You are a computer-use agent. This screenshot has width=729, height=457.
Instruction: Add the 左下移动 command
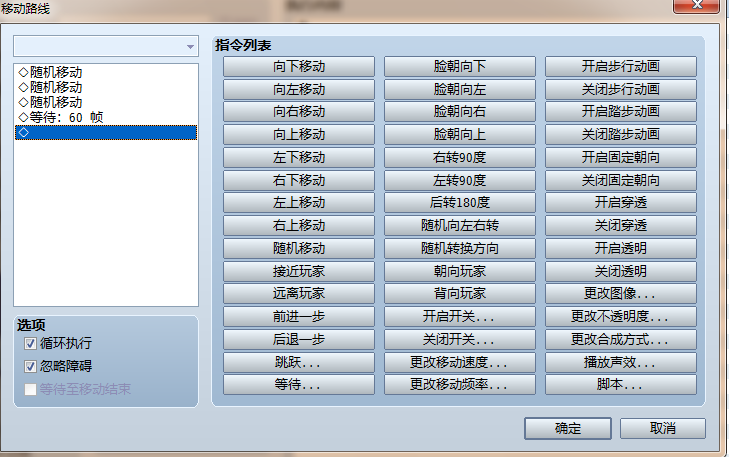click(x=298, y=157)
